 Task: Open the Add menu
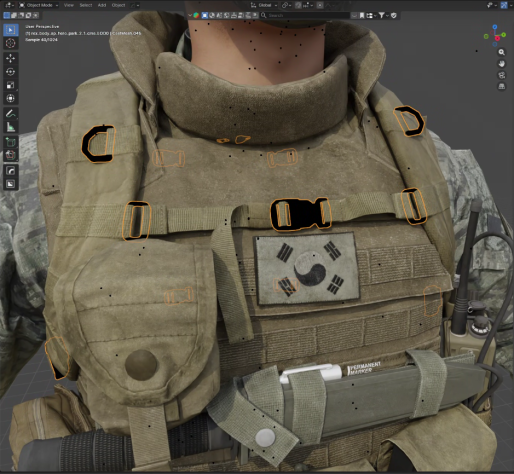[x=102, y=5]
